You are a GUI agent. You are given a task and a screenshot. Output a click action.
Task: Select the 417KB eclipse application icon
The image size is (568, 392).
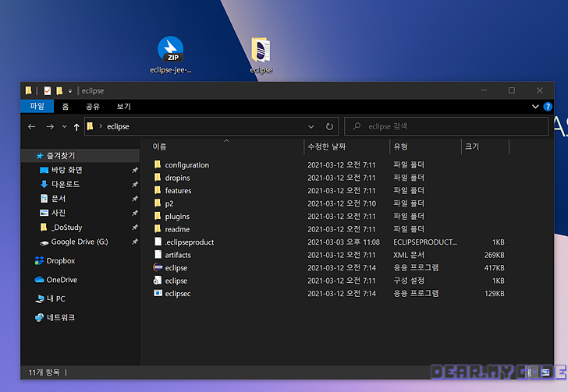point(158,267)
